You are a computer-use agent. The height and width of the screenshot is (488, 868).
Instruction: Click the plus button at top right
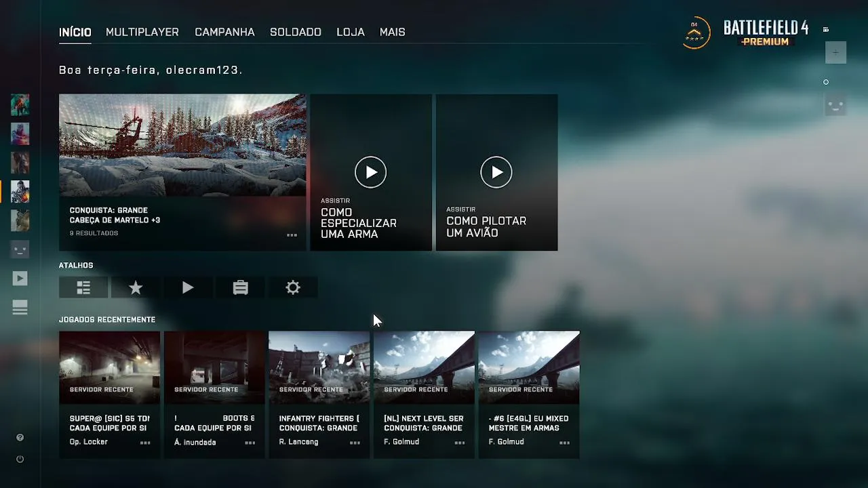pos(835,52)
